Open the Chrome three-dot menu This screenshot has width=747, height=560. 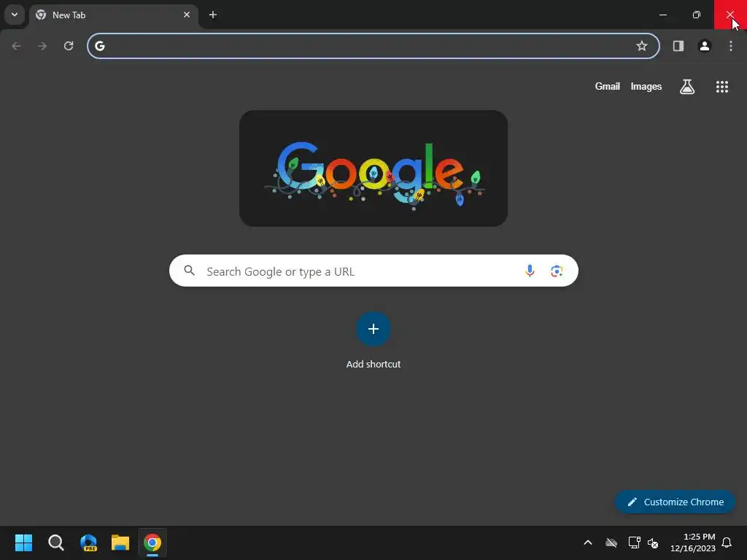pos(731,46)
